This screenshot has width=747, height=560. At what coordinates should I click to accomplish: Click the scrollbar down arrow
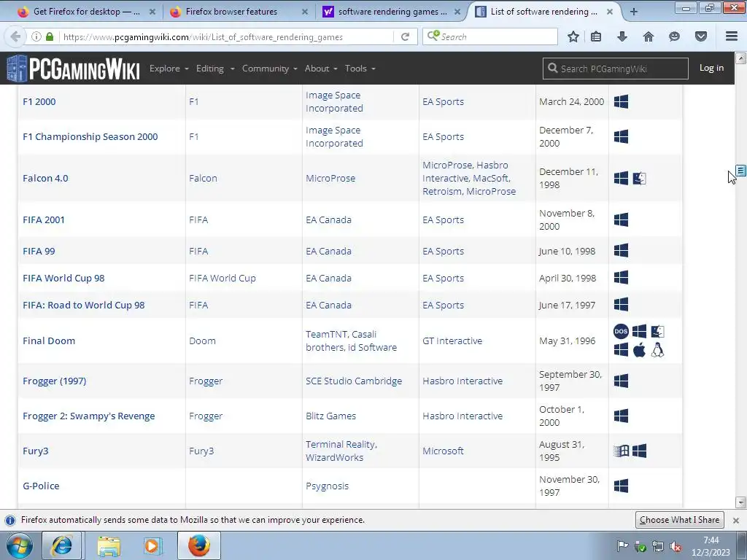[x=740, y=502]
